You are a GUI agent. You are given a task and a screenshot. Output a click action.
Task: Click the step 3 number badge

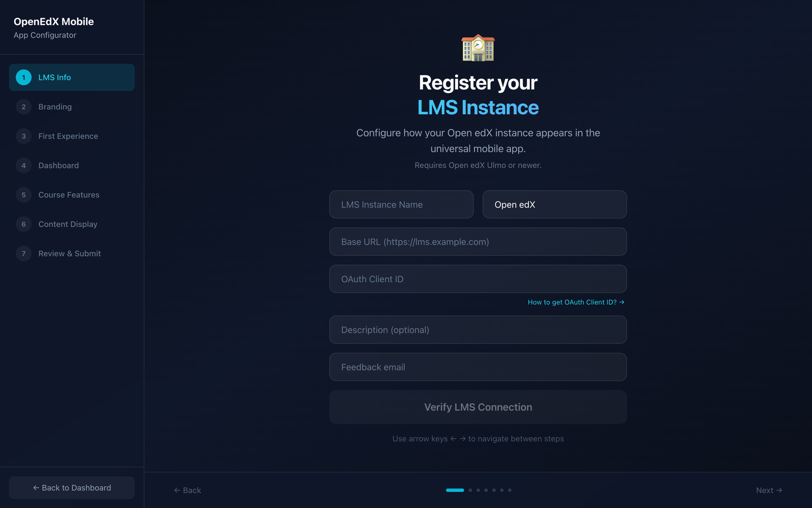tap(23, 136)
